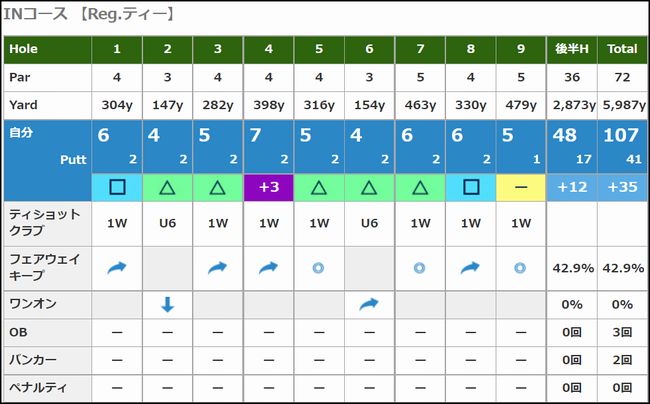Image resolution: width=650 pixels, height=404 pixels.
Task: Click the hole 8 fairway arrow icon
Action: pyautogui.click(x=471, y=268)
